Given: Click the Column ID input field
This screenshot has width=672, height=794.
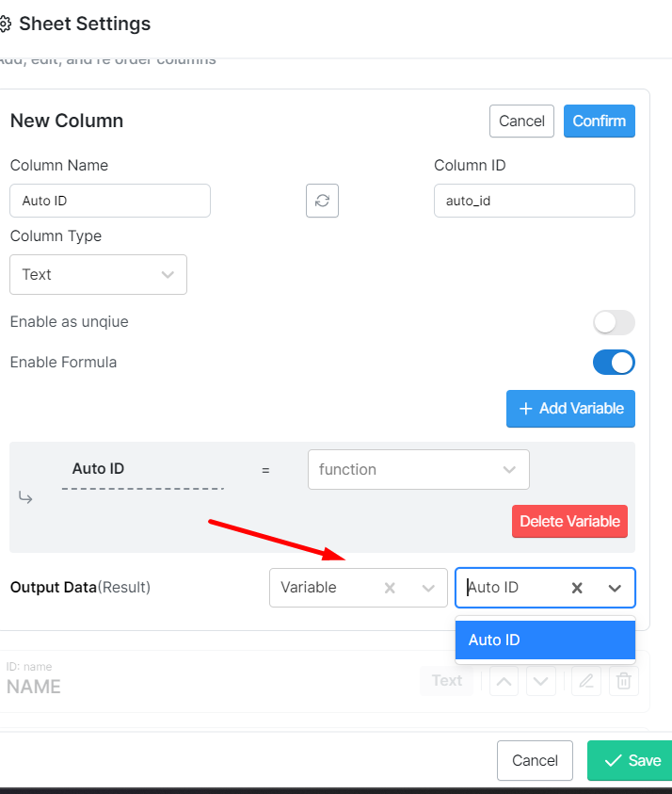Looking at the screenshot, I should click(534, 201).
